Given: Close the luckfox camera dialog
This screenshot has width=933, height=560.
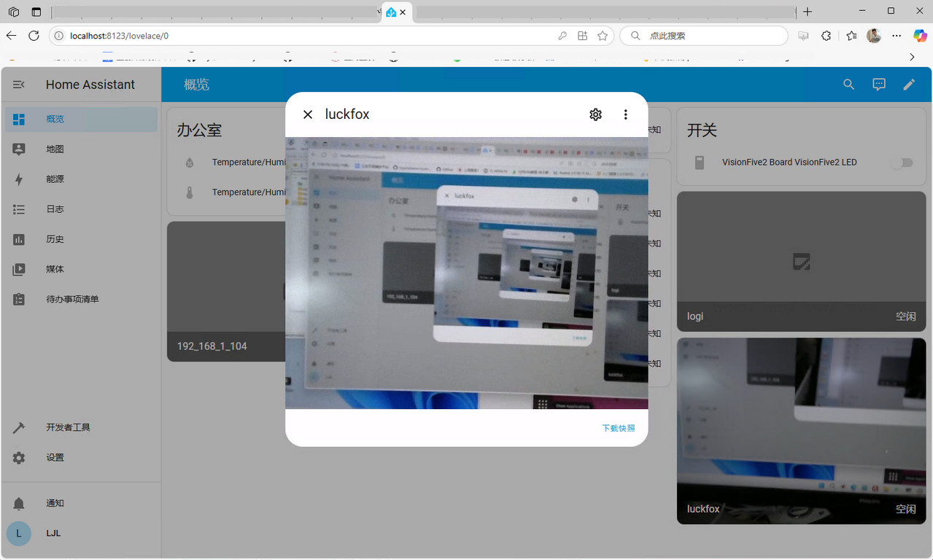Looking at the screenshot, I should click(x=308, y=114).
